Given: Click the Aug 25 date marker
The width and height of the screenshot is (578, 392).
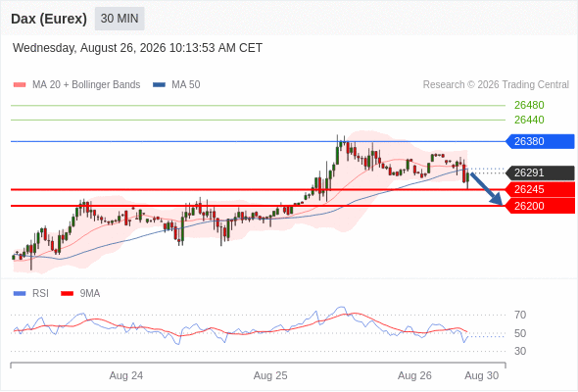Looking at the screenshot, I should [x=270, y=375].
